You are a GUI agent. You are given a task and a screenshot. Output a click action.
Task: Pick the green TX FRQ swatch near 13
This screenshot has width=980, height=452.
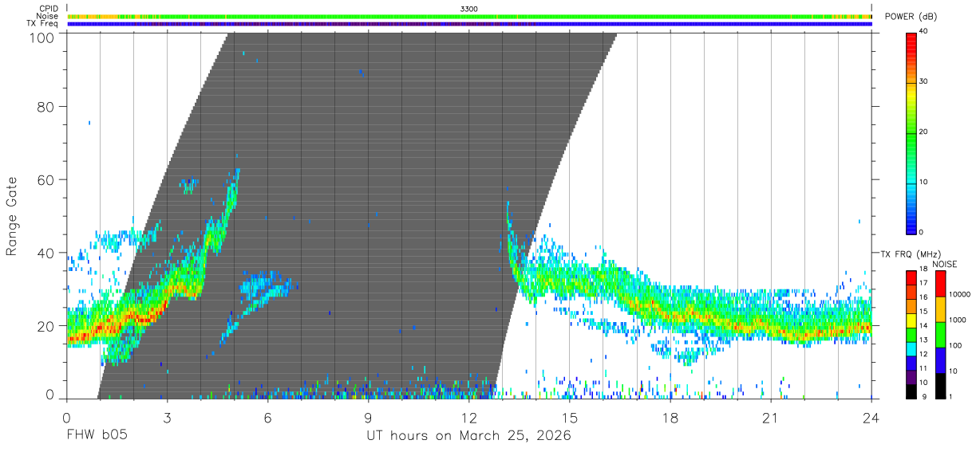(x=911, y=334)
